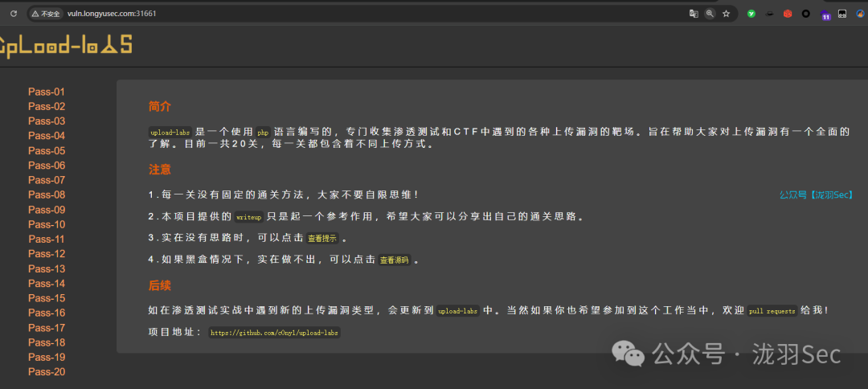Click the php code tag in the introduction
The height and width of the screenshot is (389, 868).
pyautogui.click(x=262, y=133)
